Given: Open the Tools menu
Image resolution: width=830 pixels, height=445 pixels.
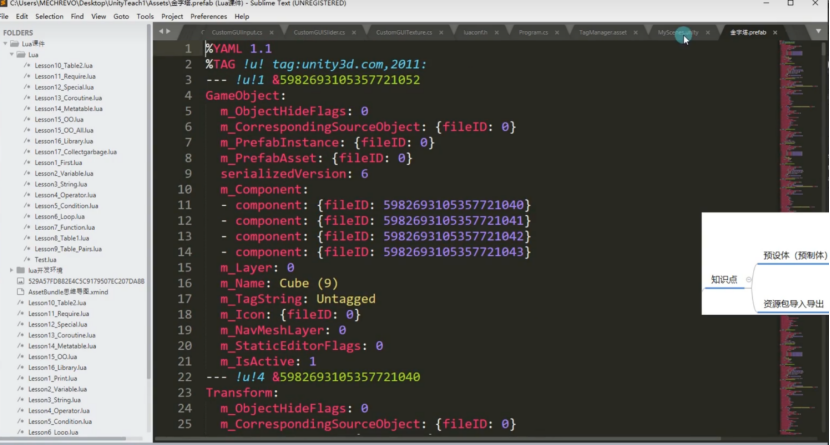Looking at the screenshot, I should 145,16.
